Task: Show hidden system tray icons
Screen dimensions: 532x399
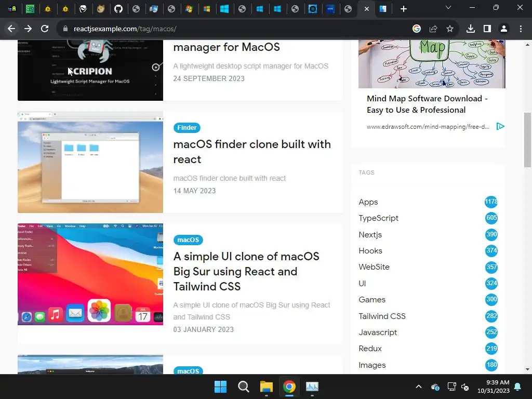Action: [419, 387]
